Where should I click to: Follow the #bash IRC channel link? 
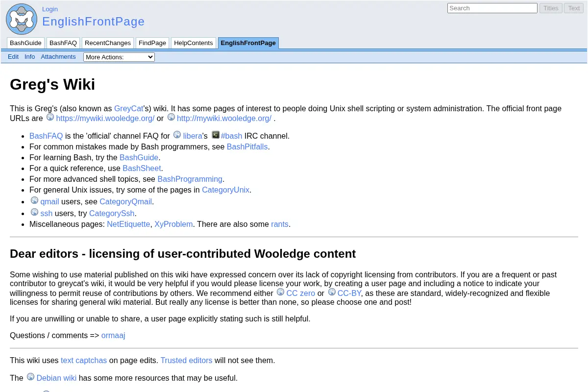(x=231, y=136)
